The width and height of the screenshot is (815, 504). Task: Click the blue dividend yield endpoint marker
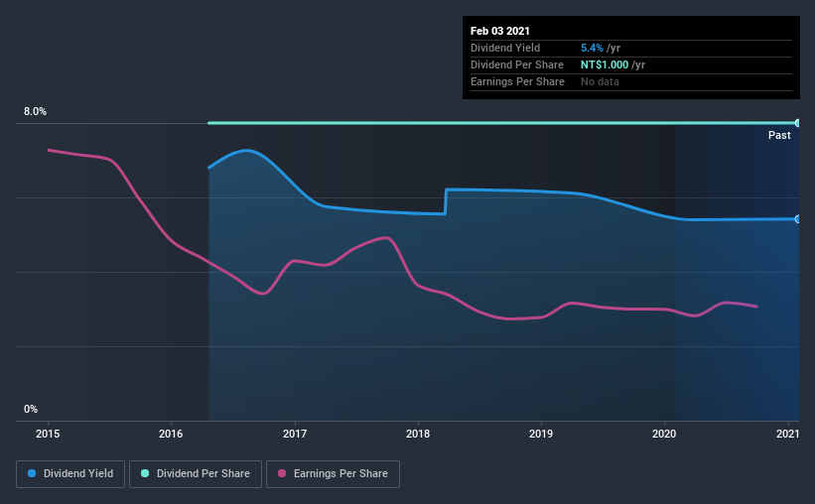[797, 219]
